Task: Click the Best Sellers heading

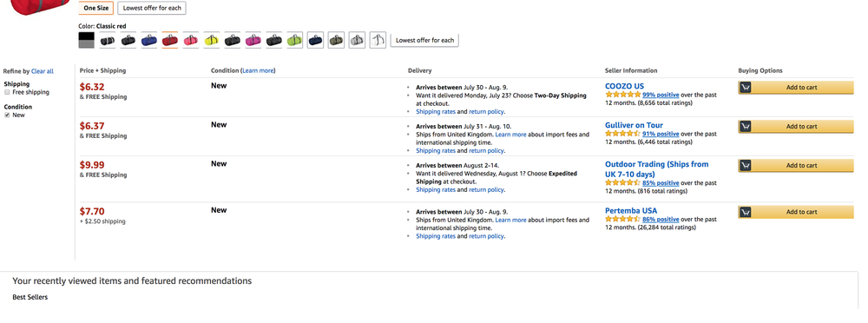Action: [30, 298]
